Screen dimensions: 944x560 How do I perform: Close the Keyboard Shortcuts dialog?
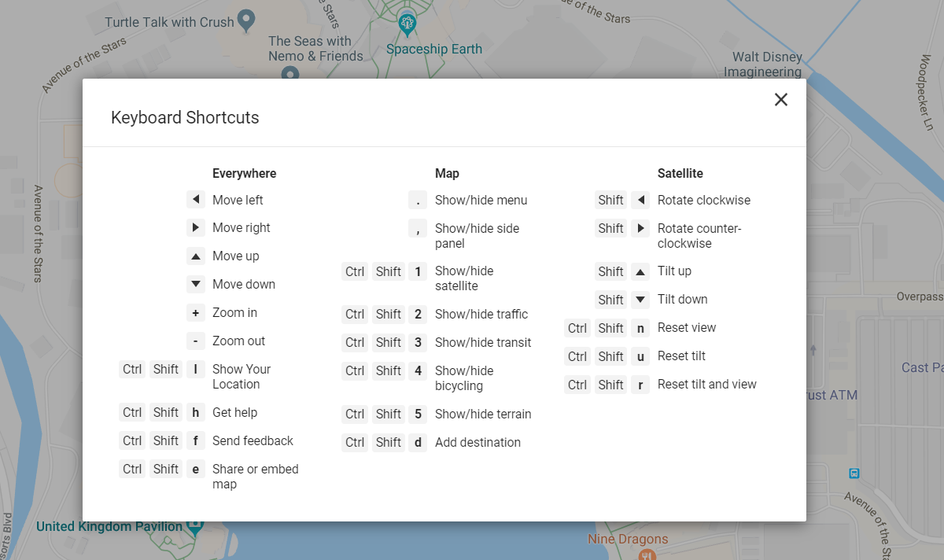pyautogui.click(x=780, y=99)
